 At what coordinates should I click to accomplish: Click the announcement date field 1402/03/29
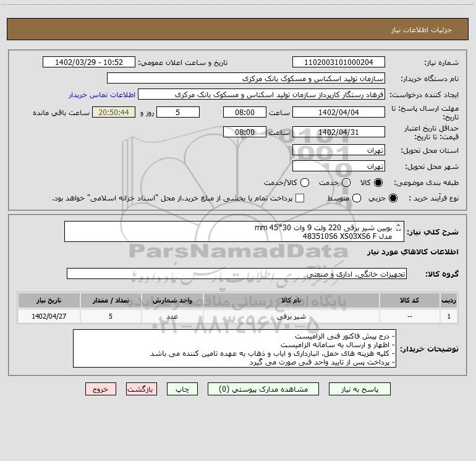coord(89,62)
